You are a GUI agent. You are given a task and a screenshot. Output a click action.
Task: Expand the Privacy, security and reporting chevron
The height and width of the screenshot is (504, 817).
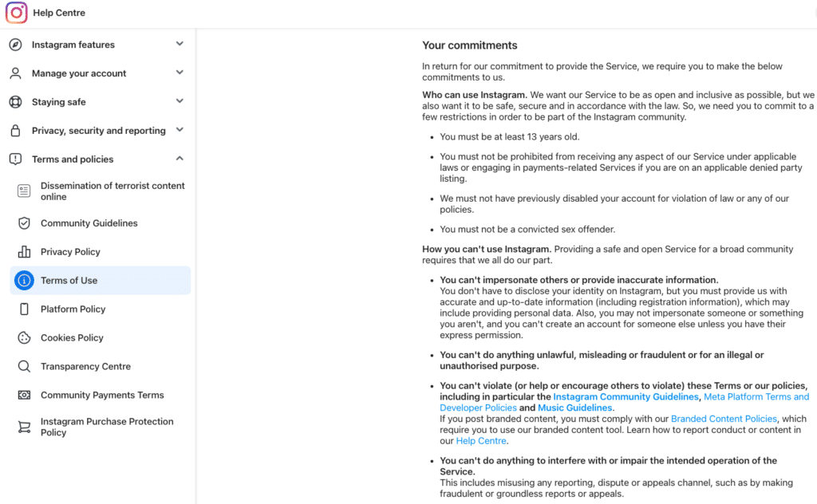180,130
